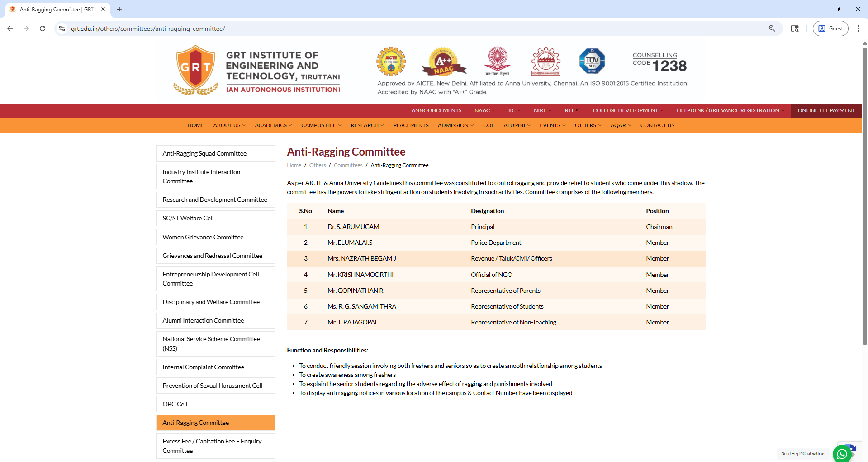The image size is (868, 462).
Task: Go to CONTACT US page
Action: [657, 125]
